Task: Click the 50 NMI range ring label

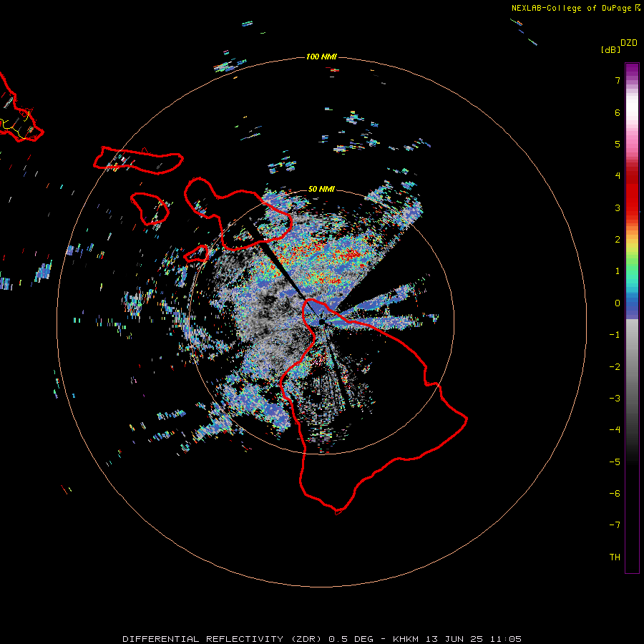Action: click(x=321, y=189)
